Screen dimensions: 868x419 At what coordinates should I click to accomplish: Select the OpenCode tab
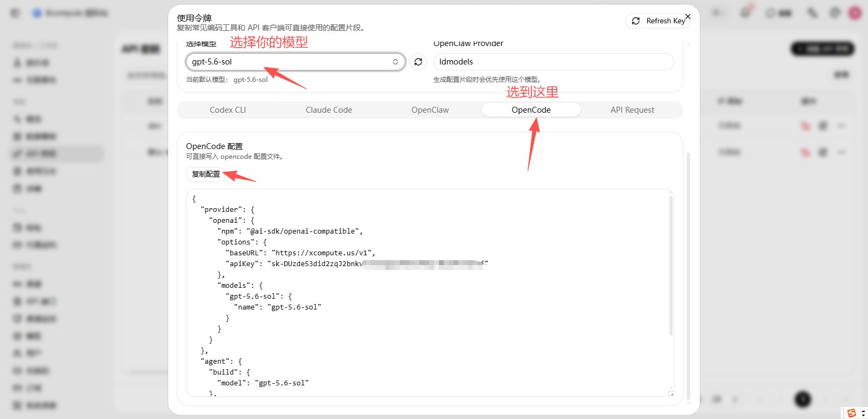tap(531, 110)
